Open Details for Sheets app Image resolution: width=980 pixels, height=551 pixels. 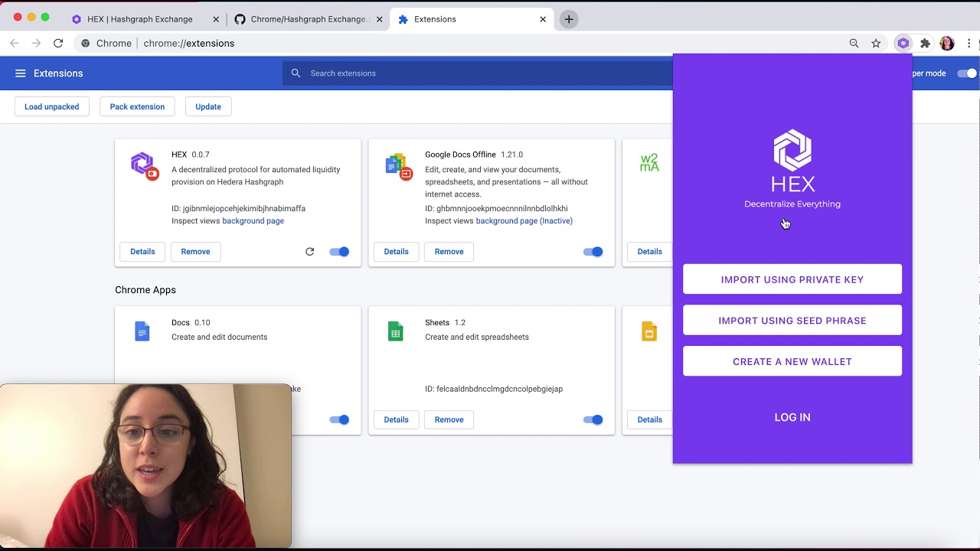[x=396, y=419]
